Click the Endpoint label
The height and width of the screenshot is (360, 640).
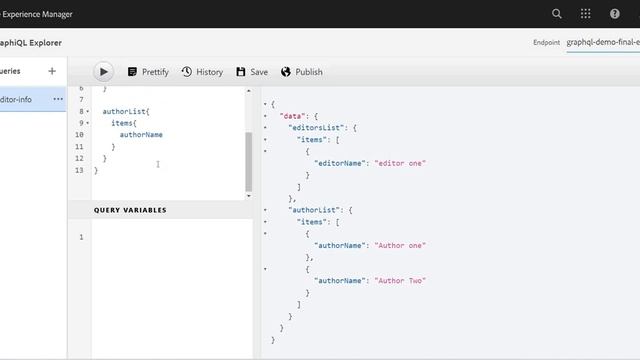coord(547,42)
